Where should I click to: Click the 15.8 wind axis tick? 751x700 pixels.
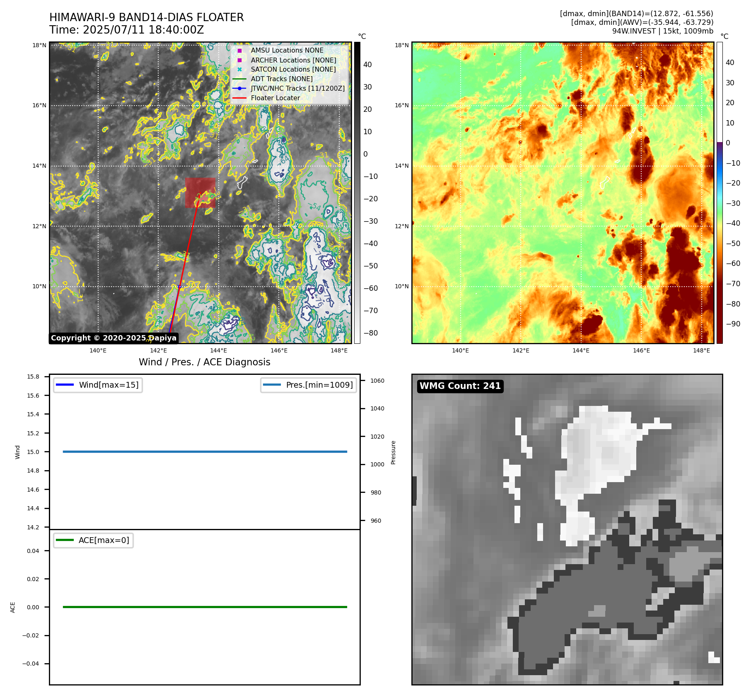pyautogui.click(x=33, y=377)
